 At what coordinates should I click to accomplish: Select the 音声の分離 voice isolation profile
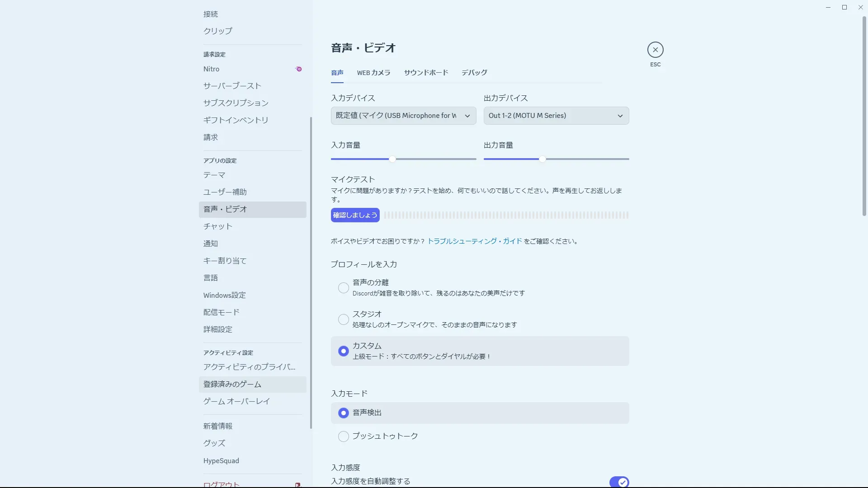click(x=344, y=288)
